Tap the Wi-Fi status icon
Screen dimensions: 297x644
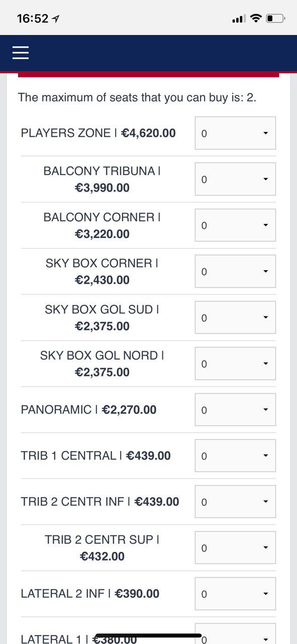[x=256, y=19]
